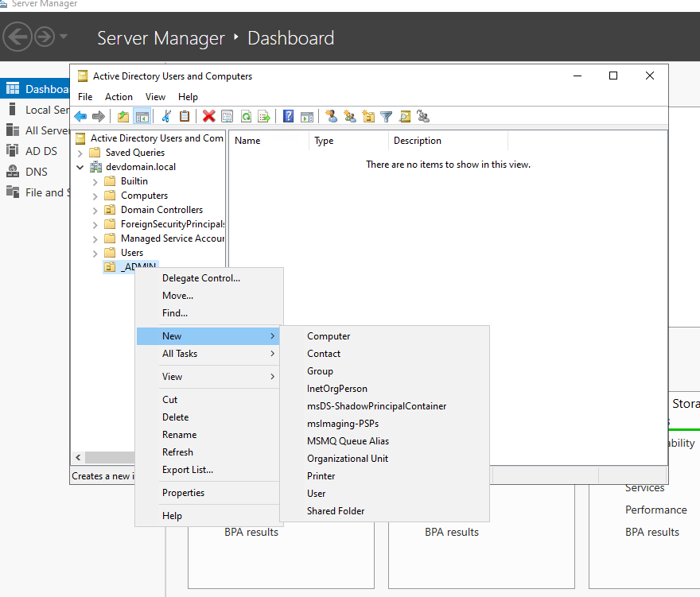Select Computer in the New submenu
Image resolution: width=700 pixels, height=597 pixels.
click(x=384, y=336)
